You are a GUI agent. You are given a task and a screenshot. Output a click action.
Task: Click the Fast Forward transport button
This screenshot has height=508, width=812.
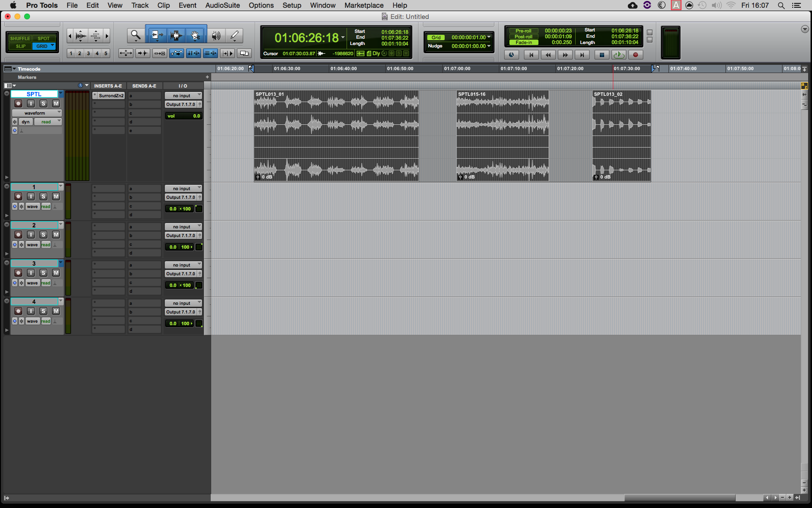[x=565, y=55]
